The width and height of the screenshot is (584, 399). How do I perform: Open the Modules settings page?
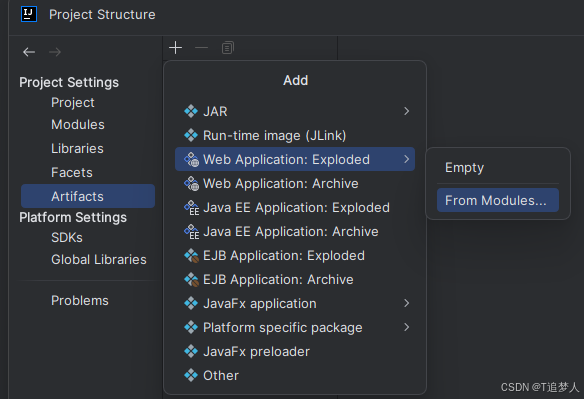point(78,124)
